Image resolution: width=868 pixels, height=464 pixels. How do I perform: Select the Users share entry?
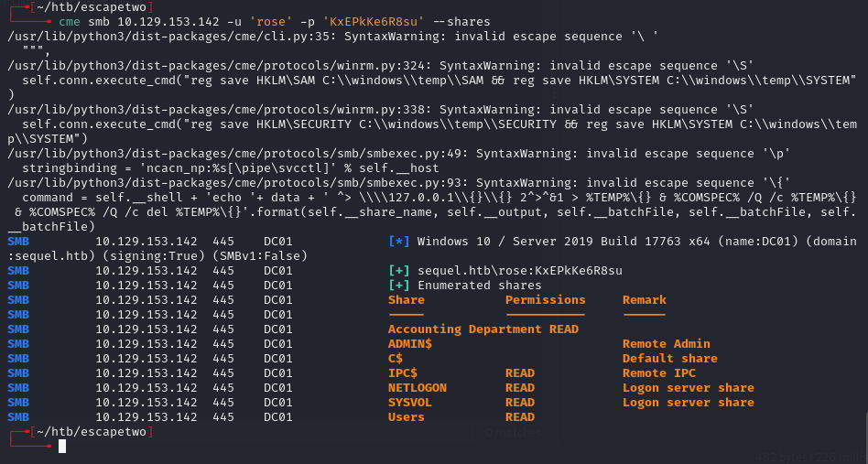pos(406,417)
